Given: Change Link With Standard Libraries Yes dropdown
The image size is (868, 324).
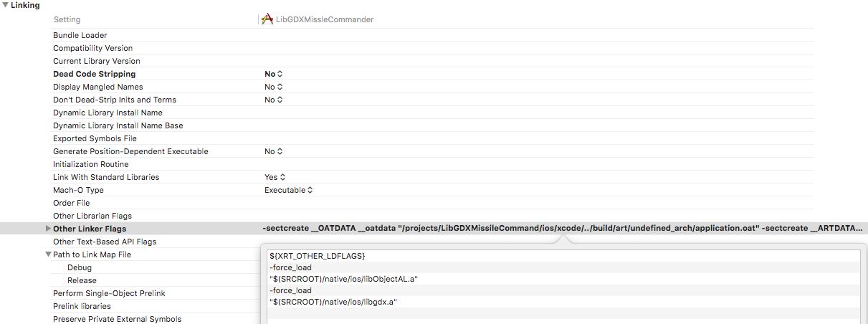Looking at the screenshot, I should [x=275, y=177].
